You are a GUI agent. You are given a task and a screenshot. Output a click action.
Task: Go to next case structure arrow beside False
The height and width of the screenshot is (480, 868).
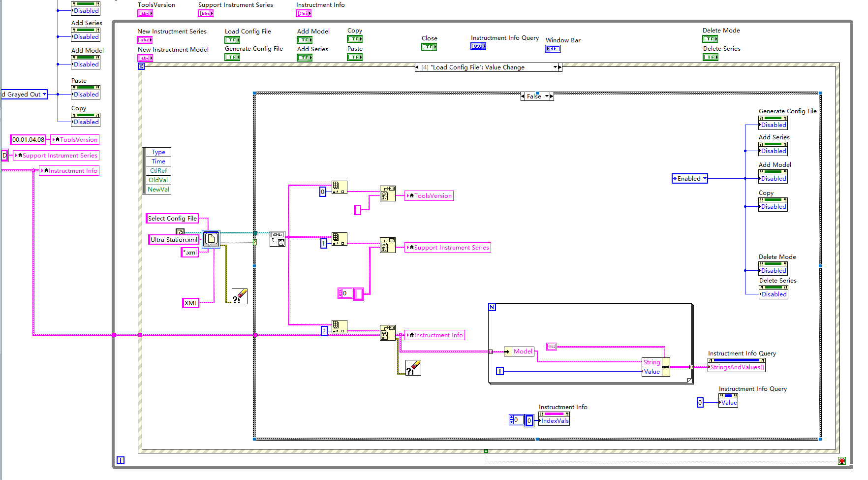552,96
